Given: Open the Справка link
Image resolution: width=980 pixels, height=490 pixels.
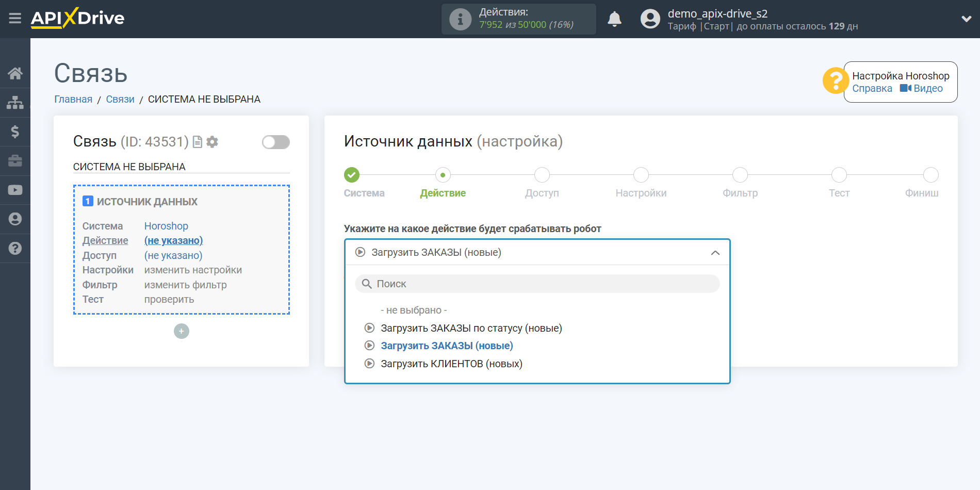Looking at the screenshot, I should (x=872, y=88).
